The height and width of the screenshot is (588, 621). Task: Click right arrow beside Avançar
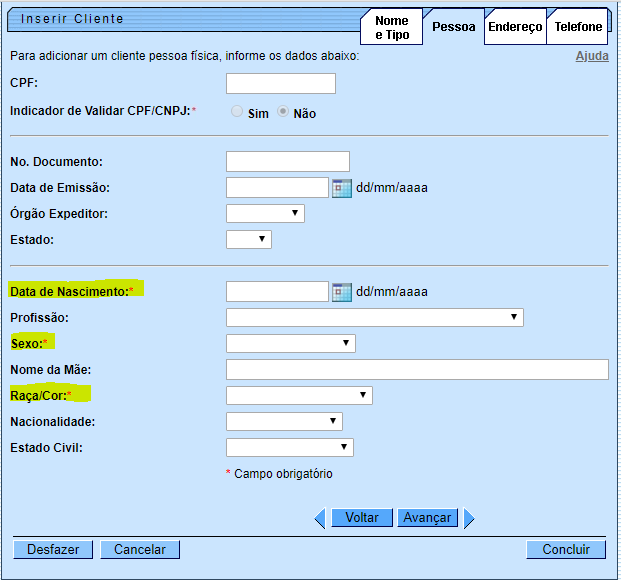[468, 518]
